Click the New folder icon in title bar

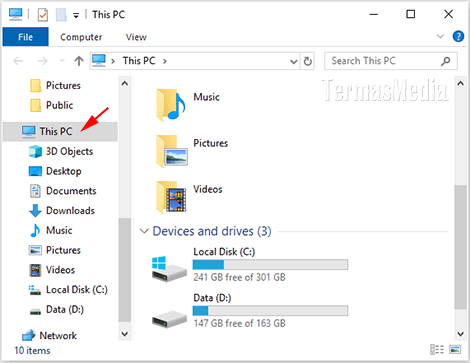click(x=61, y=15)
